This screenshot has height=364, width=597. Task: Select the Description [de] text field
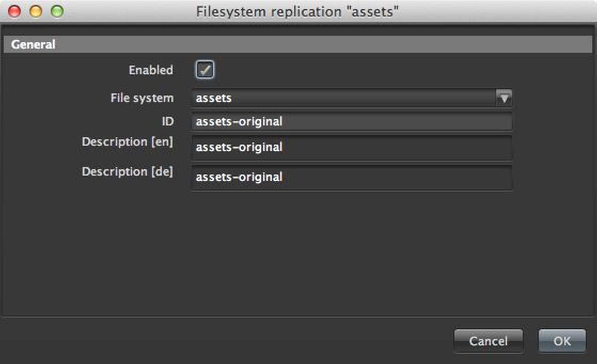tap(350, 177)
